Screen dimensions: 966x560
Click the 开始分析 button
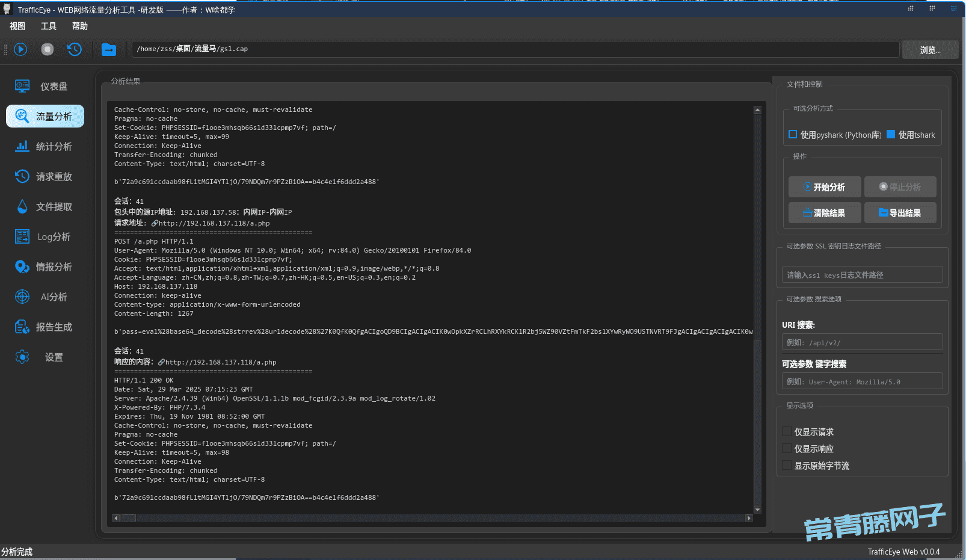[825, 187]
